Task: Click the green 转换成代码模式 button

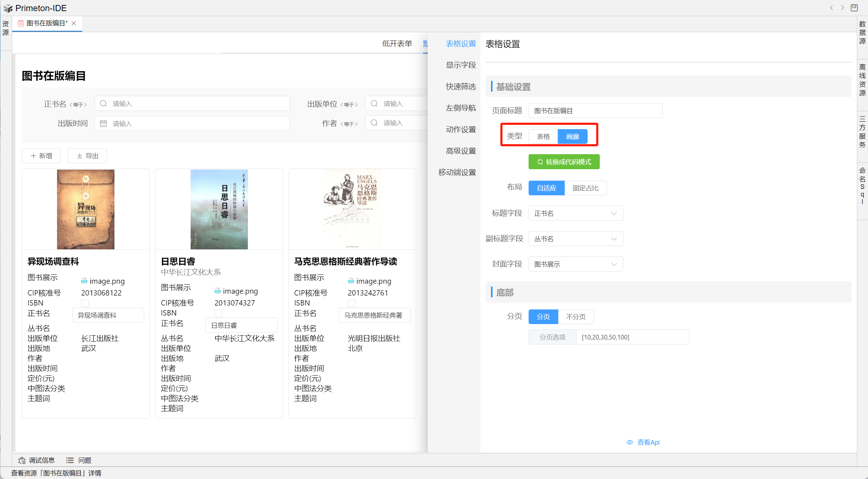Action: tap(564, 162)
